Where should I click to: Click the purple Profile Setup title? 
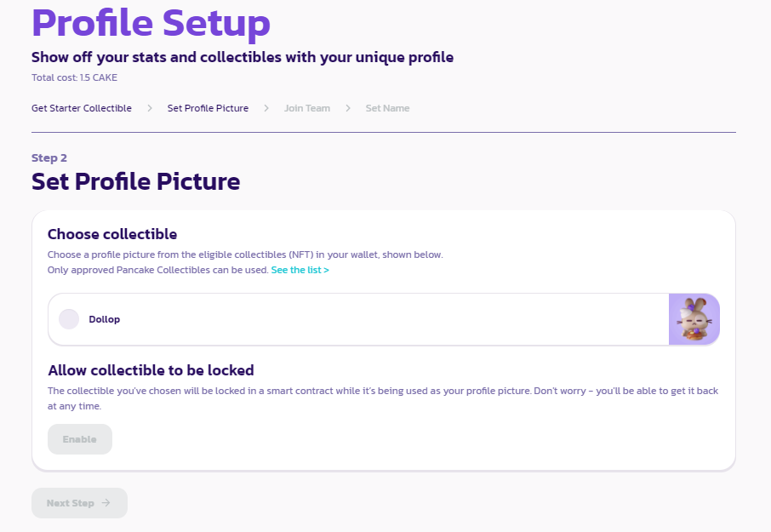[151, 23]
